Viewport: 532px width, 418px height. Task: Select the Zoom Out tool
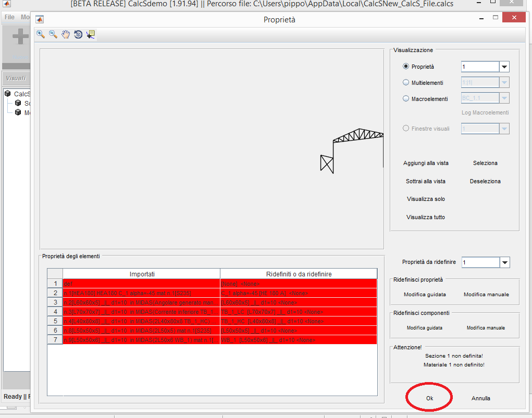coord(53,34)
